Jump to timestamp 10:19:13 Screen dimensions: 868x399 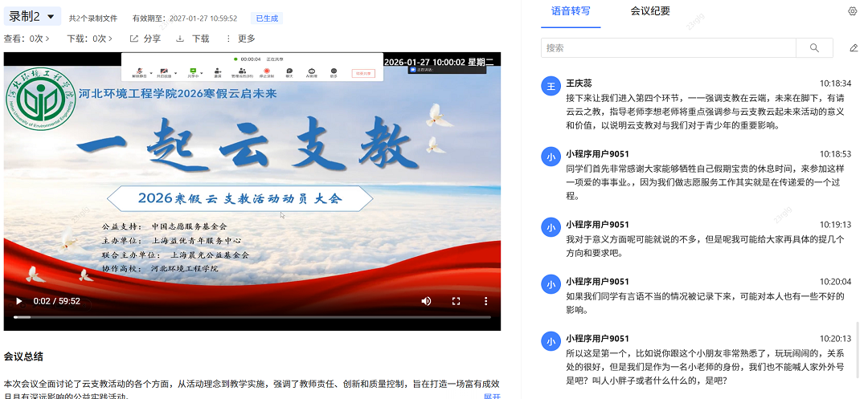(x=835, y=225)
